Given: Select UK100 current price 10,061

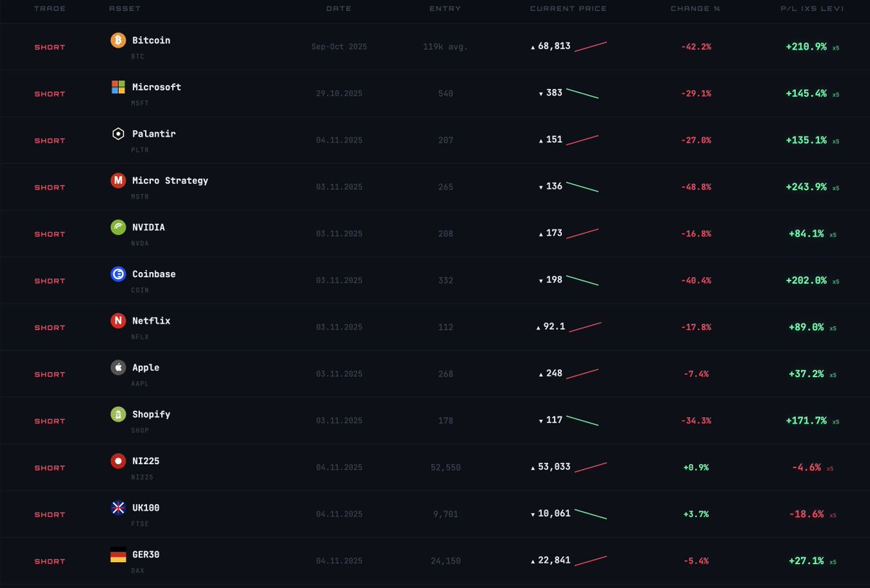Looking at the screenshot, I should 554,514.
